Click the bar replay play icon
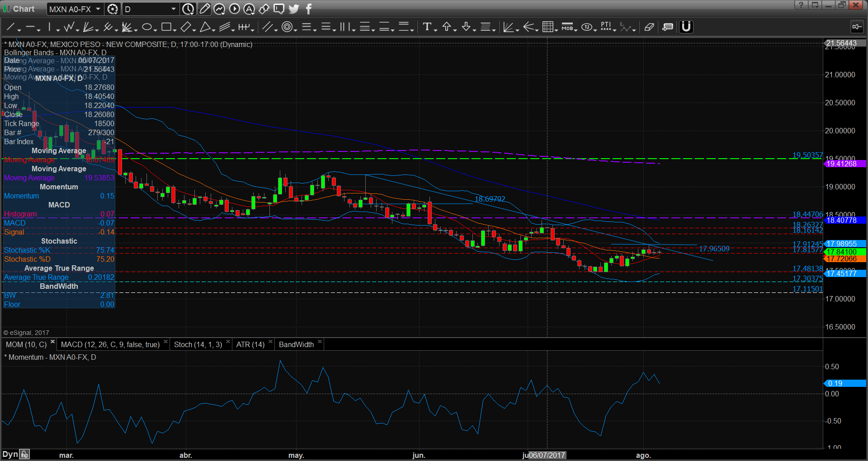This screenshot has width=868, height=461. (234, 9)
